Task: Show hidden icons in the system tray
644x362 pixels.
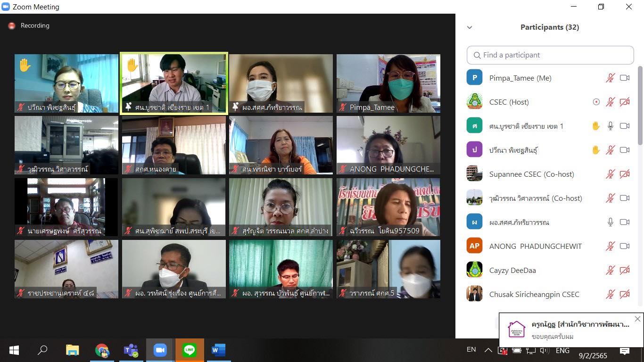Action: click(x=488, y=350)
